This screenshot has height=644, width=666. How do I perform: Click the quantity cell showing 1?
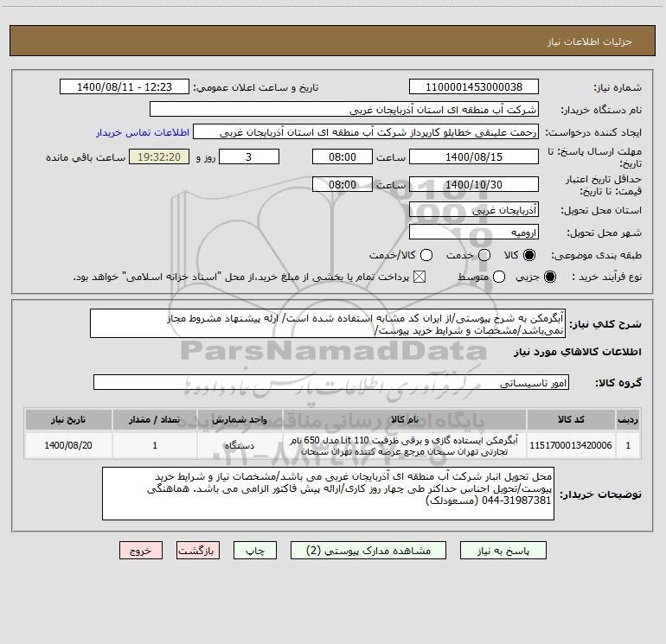click(155, 445)
